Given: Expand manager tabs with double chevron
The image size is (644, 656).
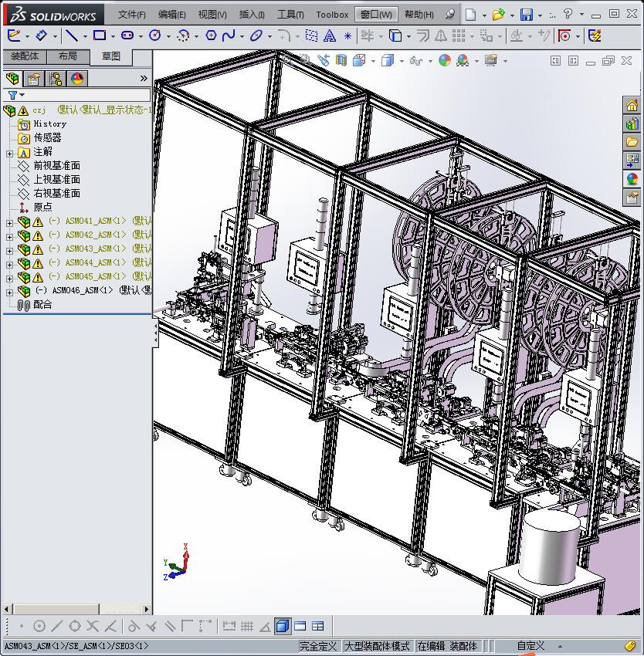Looking at the screenshot, I should 144,78.
